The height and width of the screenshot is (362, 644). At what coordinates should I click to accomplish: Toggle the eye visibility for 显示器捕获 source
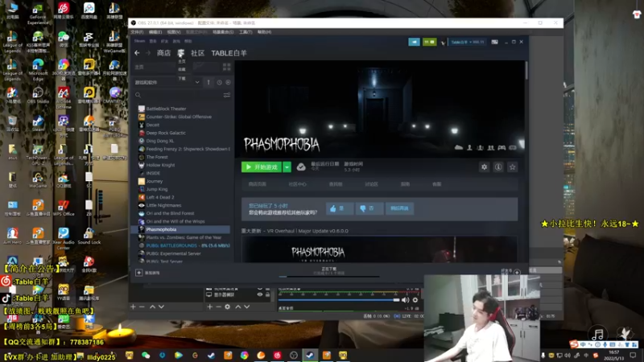(259, 294)
